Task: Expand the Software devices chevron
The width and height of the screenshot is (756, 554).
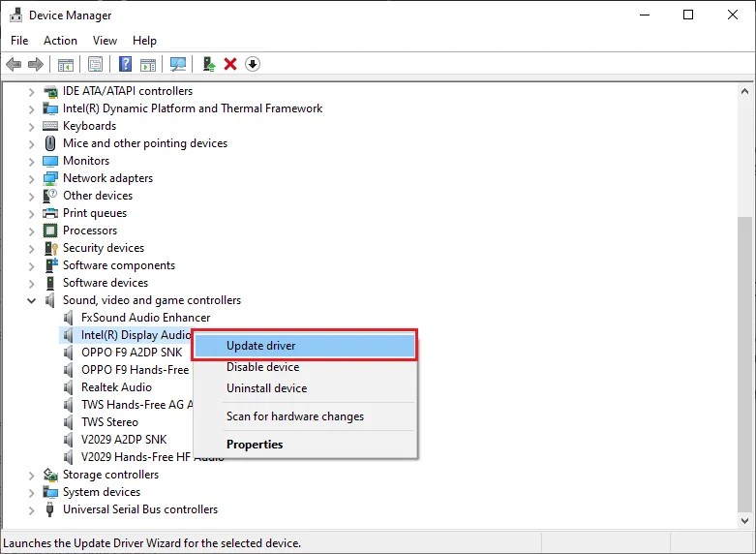Action: point(31,283)
